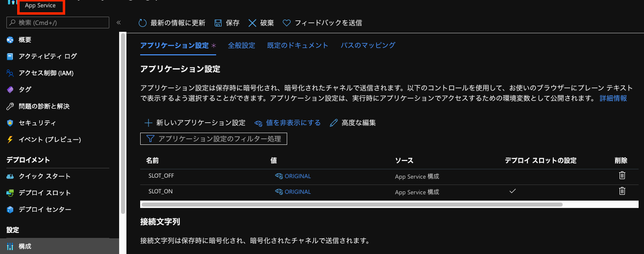Viewport: 644px width, 254px height.
Task: Click the 概要 globe icon
Action: point(10,40)
